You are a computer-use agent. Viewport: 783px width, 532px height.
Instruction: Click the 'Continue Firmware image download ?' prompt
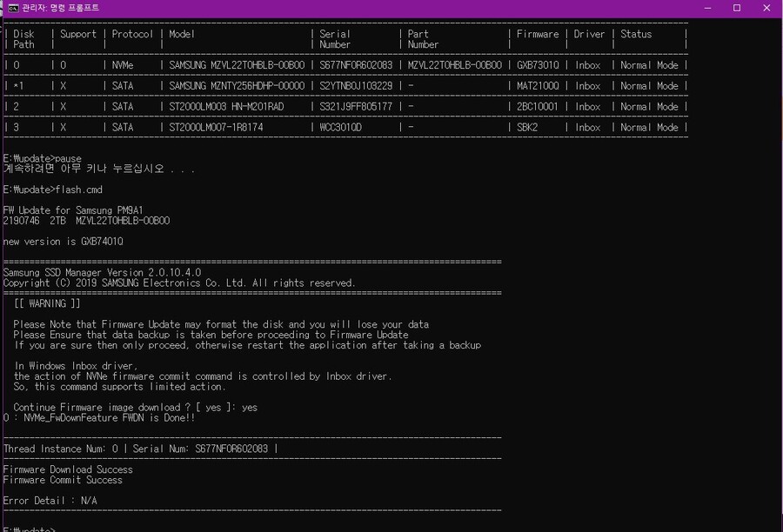136,408
